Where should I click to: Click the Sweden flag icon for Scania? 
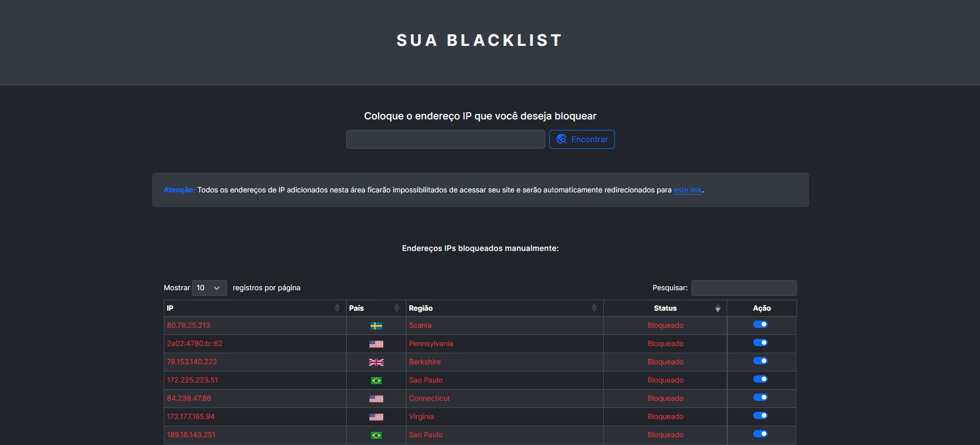pyautogui.click(x=376, y=326)
